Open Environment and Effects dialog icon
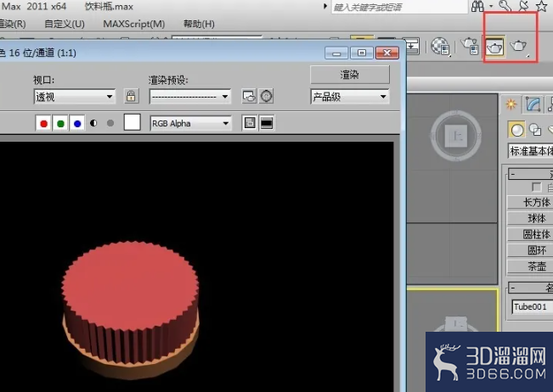The height and width of the screenshot is (392, 553). click(266, 96)
